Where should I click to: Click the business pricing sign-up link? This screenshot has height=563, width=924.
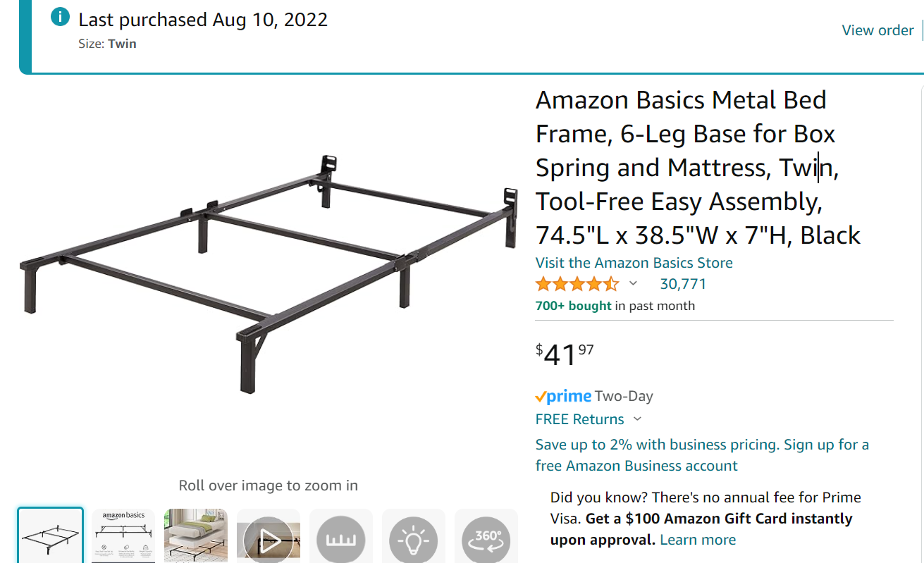pos(702,455)
